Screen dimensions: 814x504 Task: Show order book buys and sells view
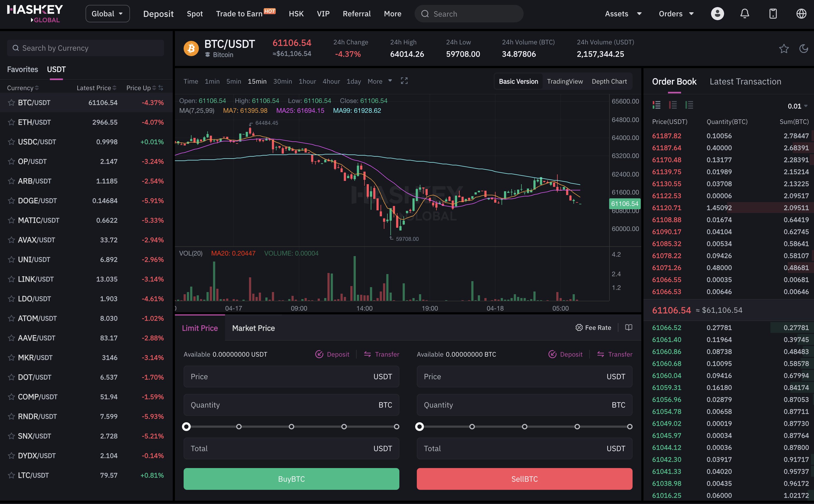click(656, 105)
